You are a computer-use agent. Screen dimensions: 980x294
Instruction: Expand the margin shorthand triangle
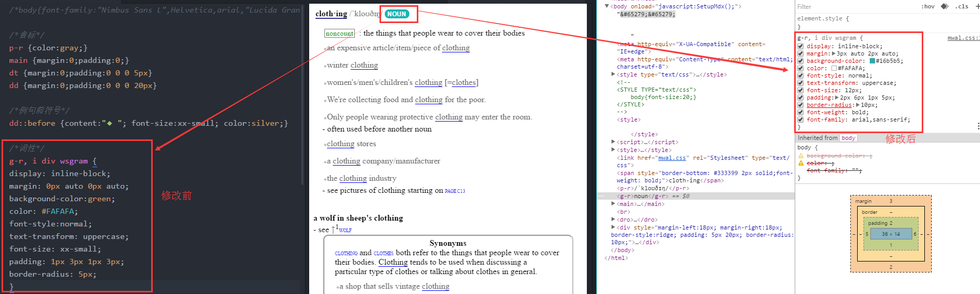coord(834,53)
